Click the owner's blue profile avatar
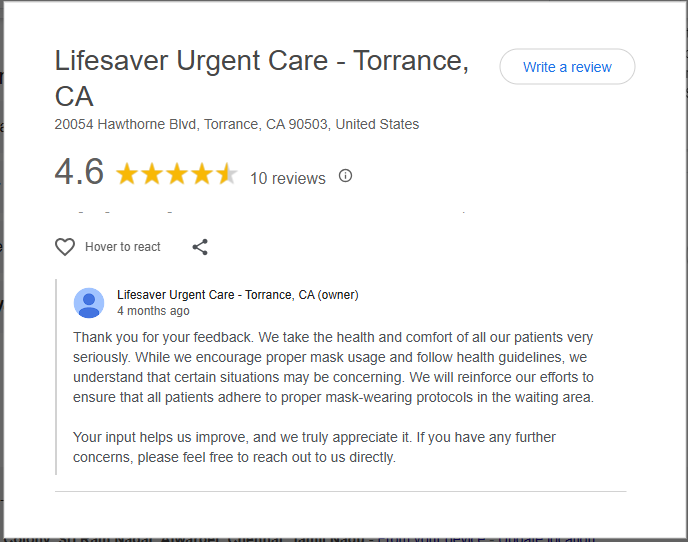 click(x=89, y=303)
